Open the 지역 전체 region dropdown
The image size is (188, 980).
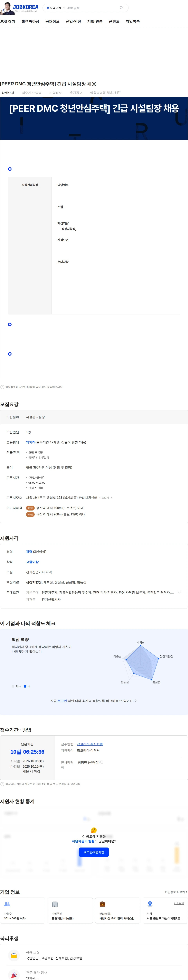(55, 8)
